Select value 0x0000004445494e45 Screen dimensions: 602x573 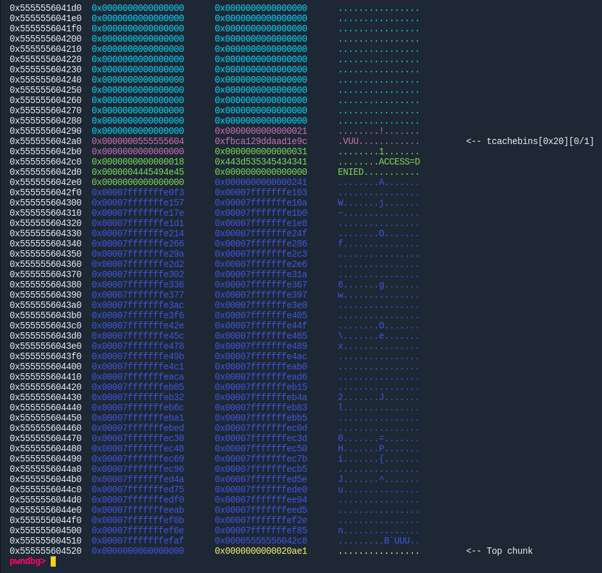click(x=138, y=172)
